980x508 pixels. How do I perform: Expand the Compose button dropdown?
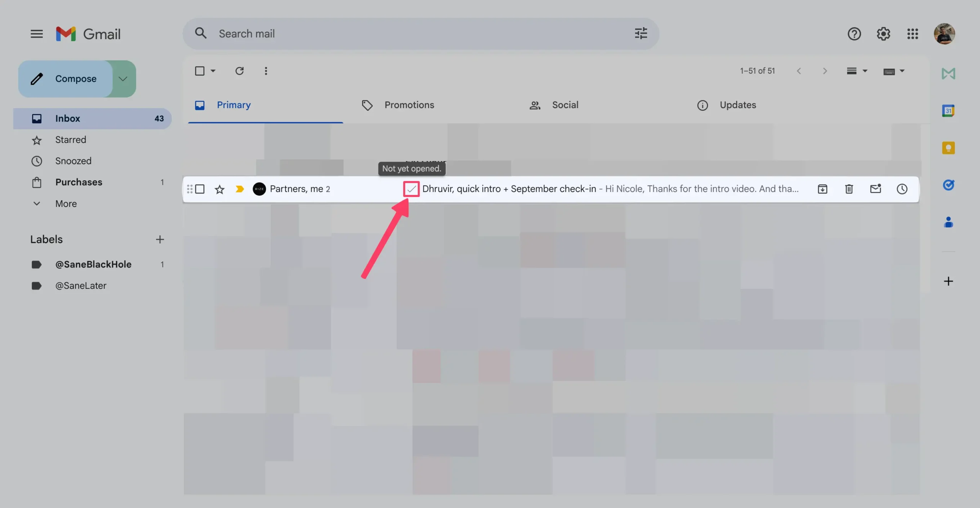(123, 79)
